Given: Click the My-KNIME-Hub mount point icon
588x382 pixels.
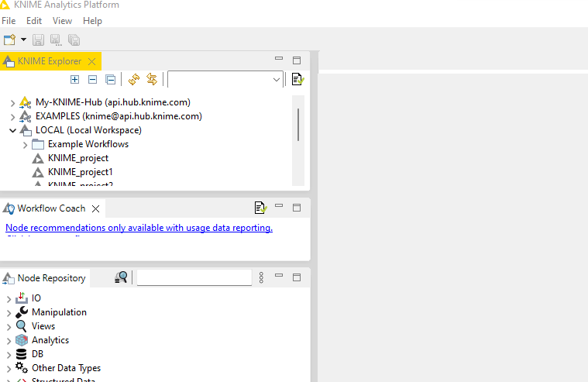Looking at the screenshot, I should coord(25,102).
